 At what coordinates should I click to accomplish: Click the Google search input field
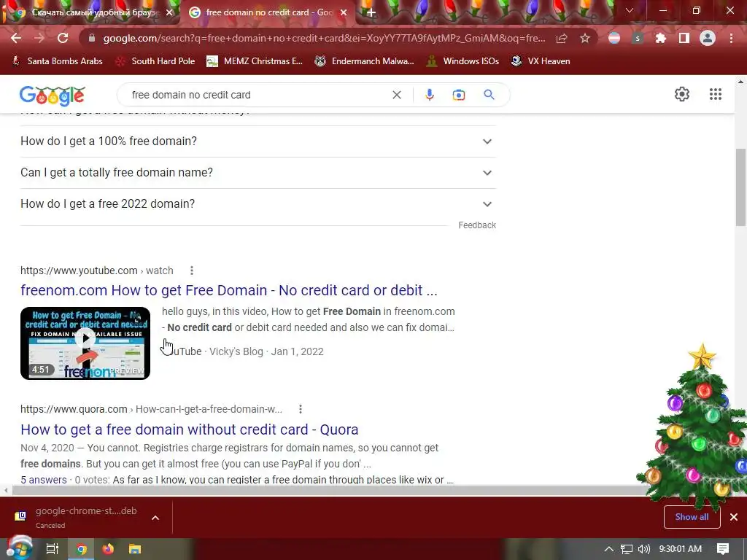pyautogui.click(x=258, y=95)
